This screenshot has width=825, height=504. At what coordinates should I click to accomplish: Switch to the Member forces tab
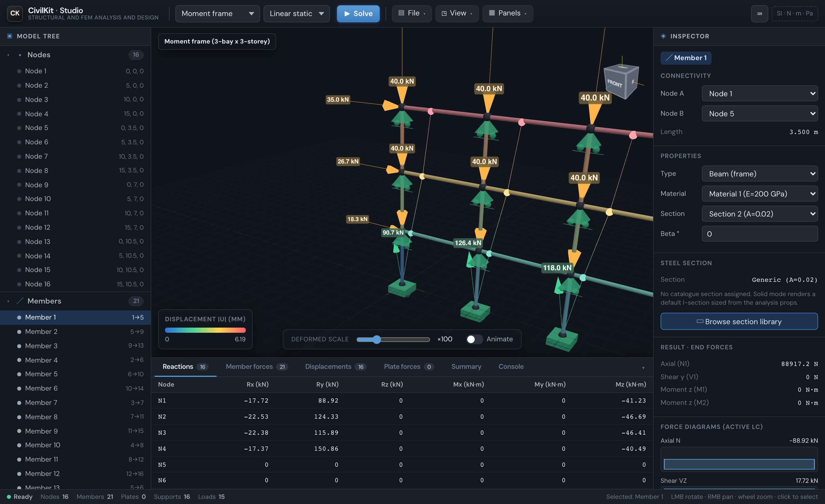256,367
